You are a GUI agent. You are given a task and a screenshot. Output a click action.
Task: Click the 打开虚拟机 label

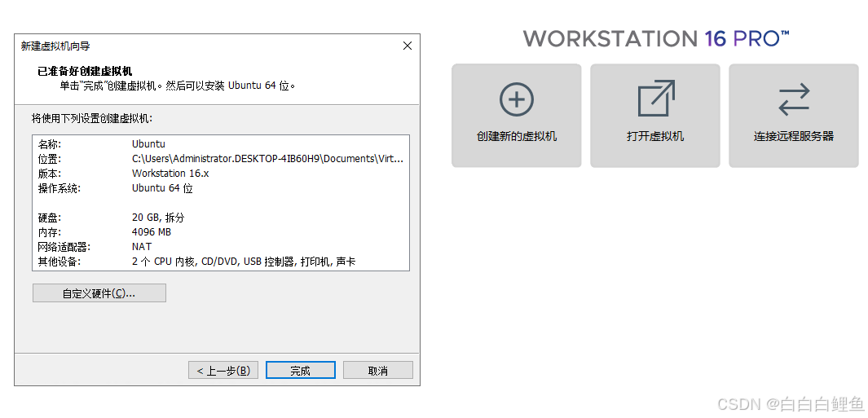click(x=655, y=136)
